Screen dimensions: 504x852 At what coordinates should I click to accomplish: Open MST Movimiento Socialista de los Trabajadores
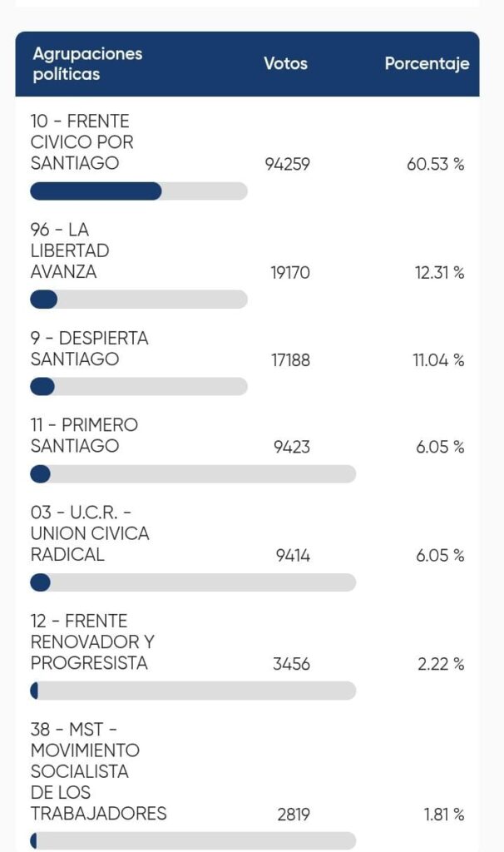point(98,771)
